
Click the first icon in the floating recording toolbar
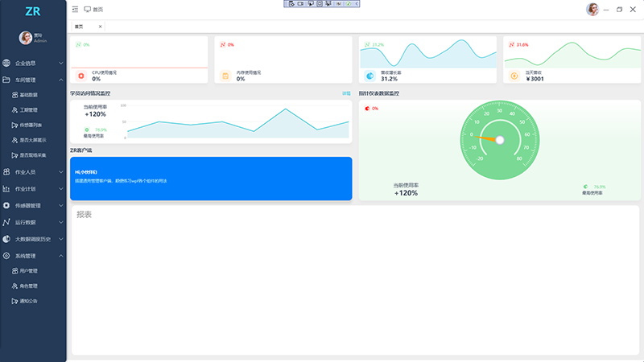pos(291,4)
